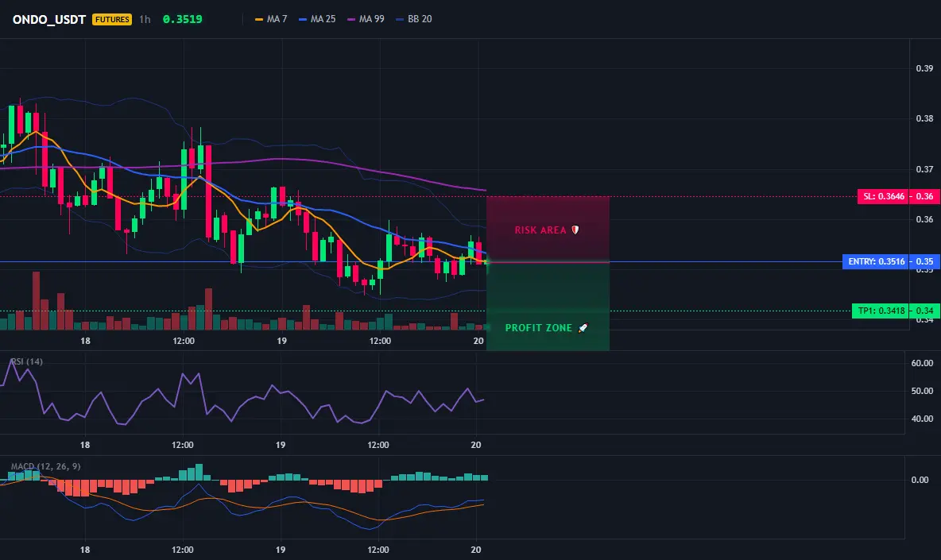Toggle the MA 7 legend entry
The image size is (941, 560).
tap(271, 19)
